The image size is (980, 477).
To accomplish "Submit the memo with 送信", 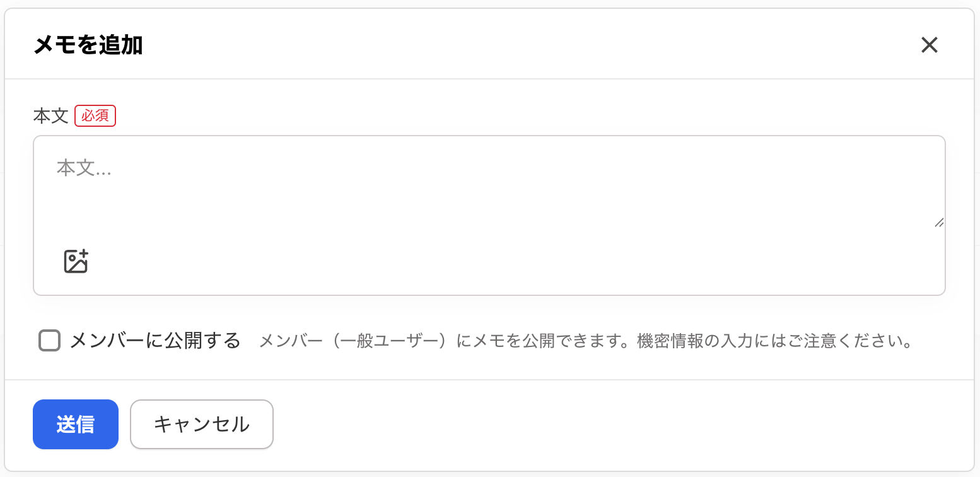I will [x=76, y=424].
